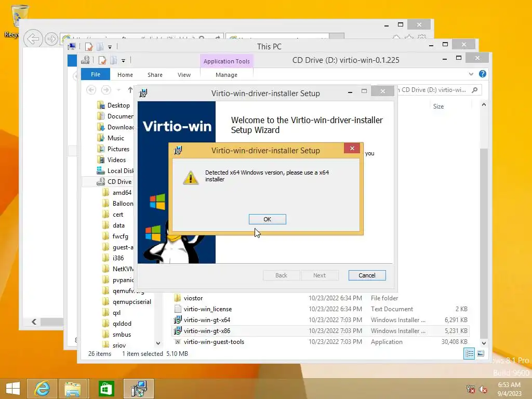The height and width of the screenshot is (399, 532).
Task: Click Cancel in the Setup Wizard
Action: (x=367, y=275)
